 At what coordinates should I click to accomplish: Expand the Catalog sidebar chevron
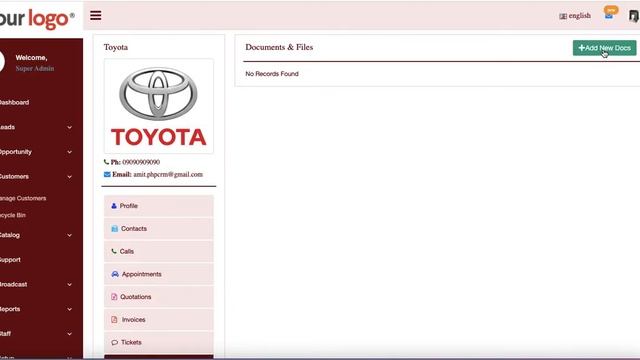[x=69, y=235]
